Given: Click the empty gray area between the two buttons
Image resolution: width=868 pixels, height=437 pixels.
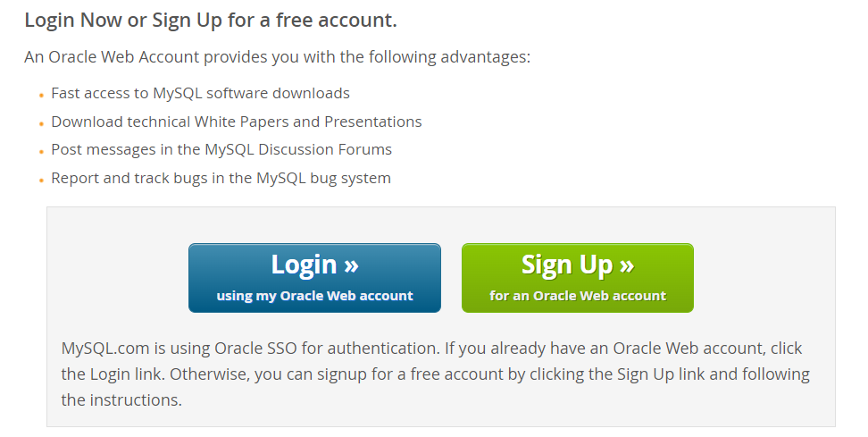Looking at the screenshot, I should [x=451, y=277].
